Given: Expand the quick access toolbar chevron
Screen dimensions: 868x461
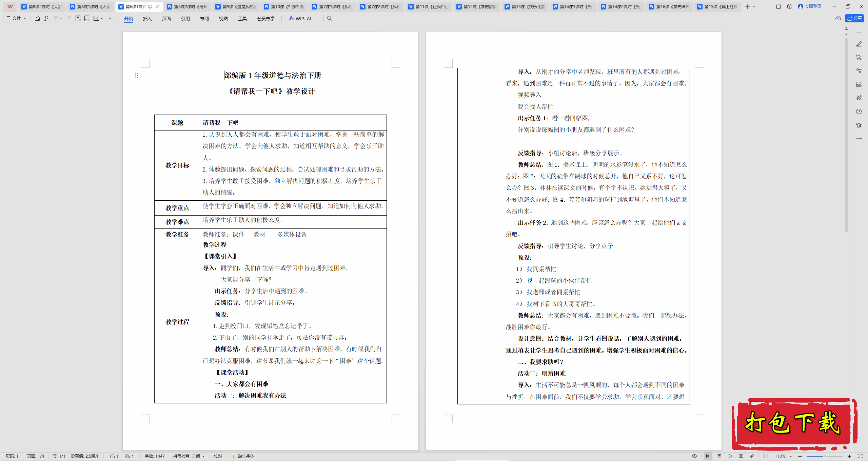Looking at the screenshot, I should (110, 19).
